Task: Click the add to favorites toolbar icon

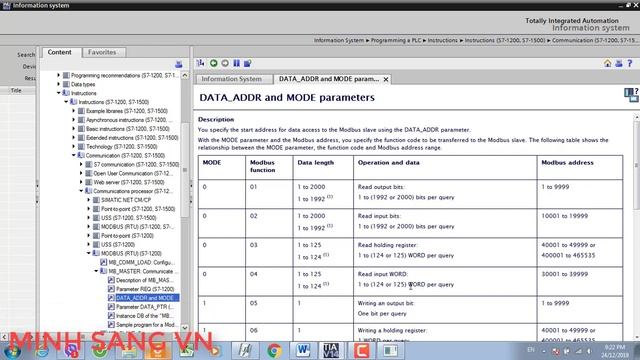Action: (247, 63)
